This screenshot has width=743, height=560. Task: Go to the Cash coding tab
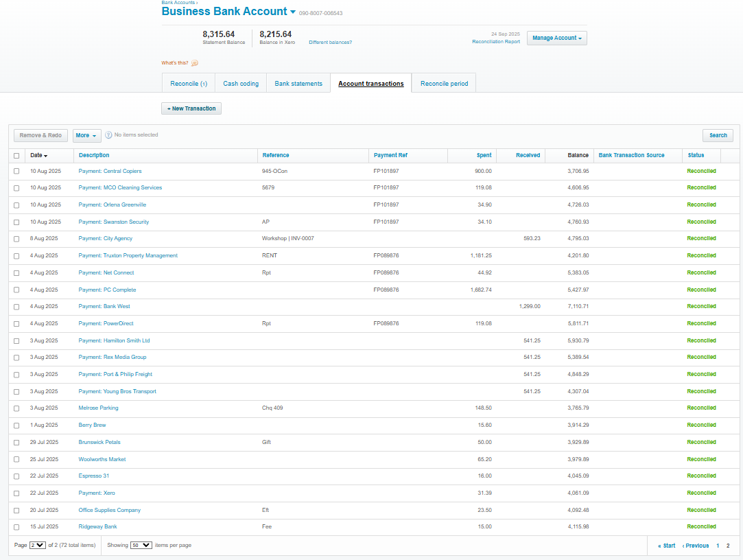(x=241, y=84)
